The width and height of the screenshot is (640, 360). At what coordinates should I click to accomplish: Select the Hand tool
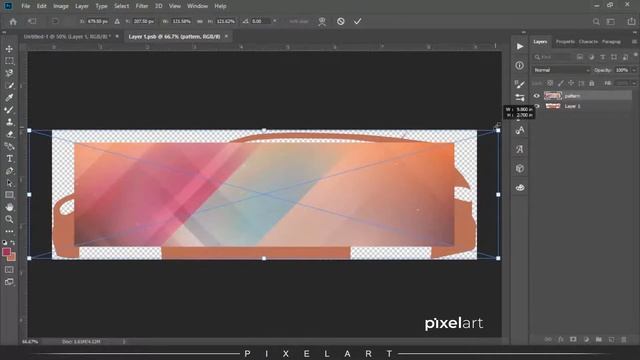coord(9,207)
